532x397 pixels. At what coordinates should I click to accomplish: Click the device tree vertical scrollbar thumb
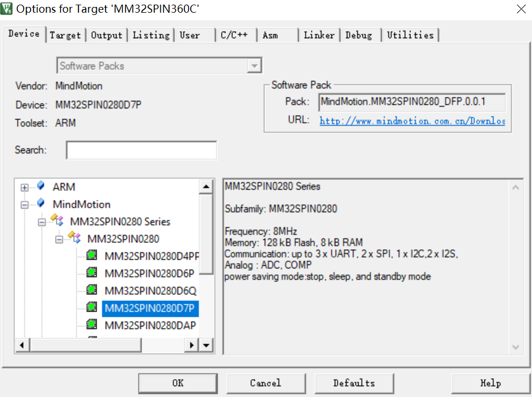[x=206, y=234]
